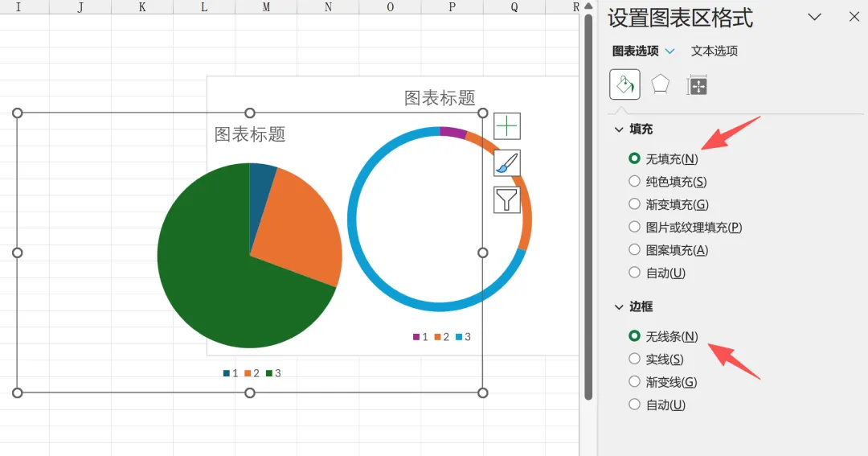Click the purple doughnut segment

click(453, 133)
